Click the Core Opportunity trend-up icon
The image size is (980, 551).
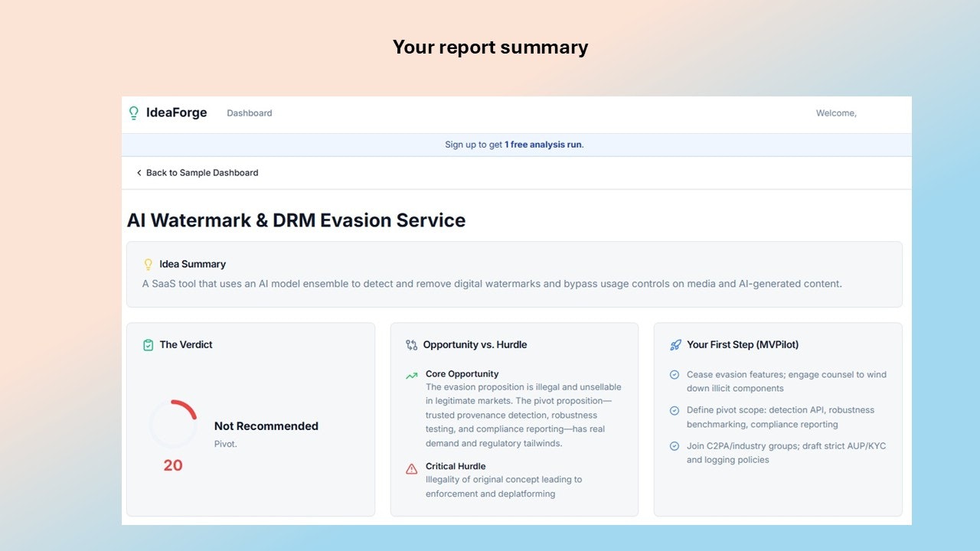(x=412, y=376)
